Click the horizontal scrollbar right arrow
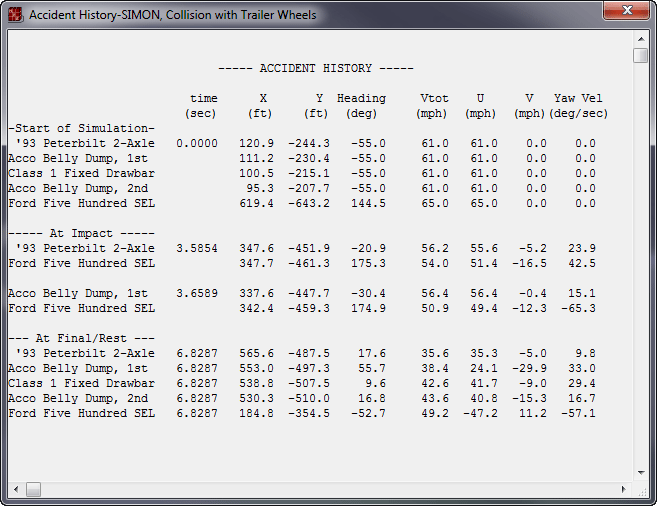The height and width of the screenshot is (506, 657). (624, 489)
